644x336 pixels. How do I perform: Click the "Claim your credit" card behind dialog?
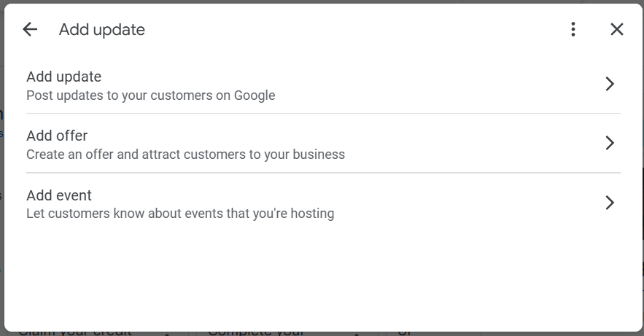click(75, 333)
